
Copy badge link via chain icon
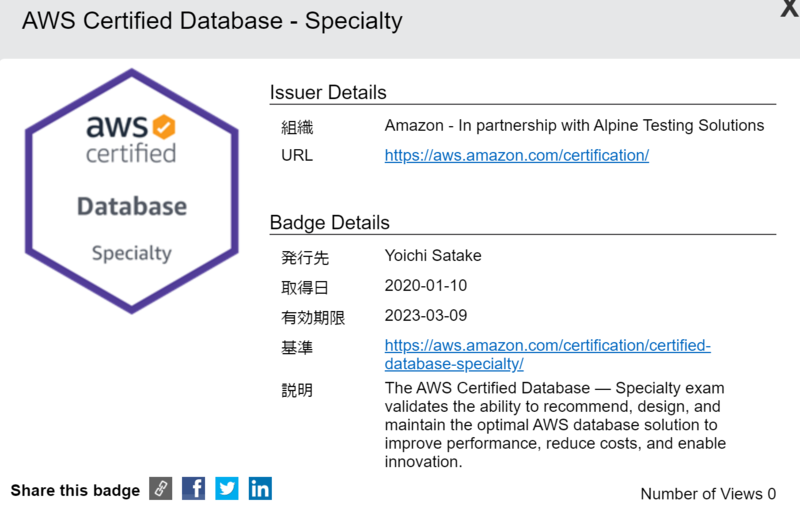(x=161, y=489)
